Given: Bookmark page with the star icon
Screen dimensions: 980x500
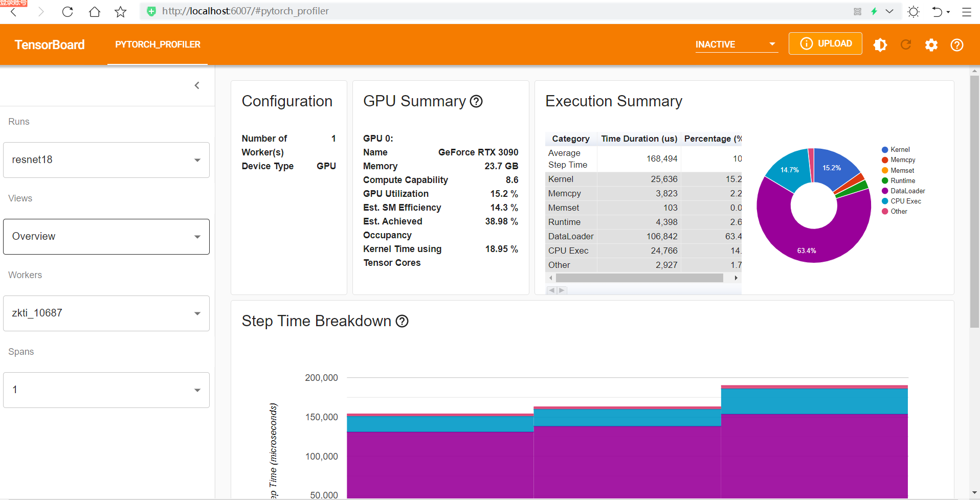Looking at the screenshot, I should [x=121, y=12].
